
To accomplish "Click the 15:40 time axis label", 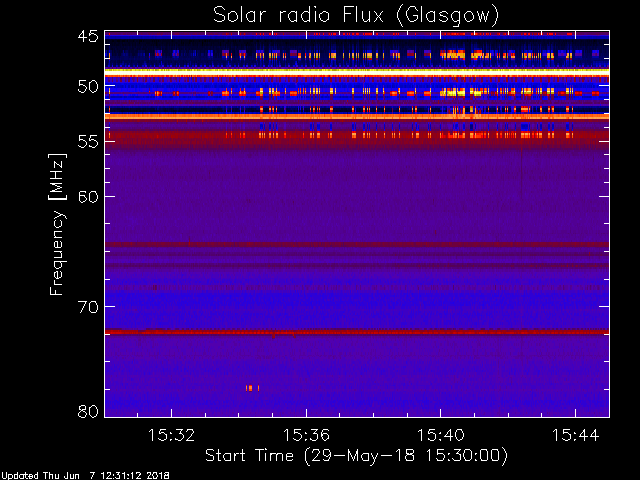I will [441, 435].
